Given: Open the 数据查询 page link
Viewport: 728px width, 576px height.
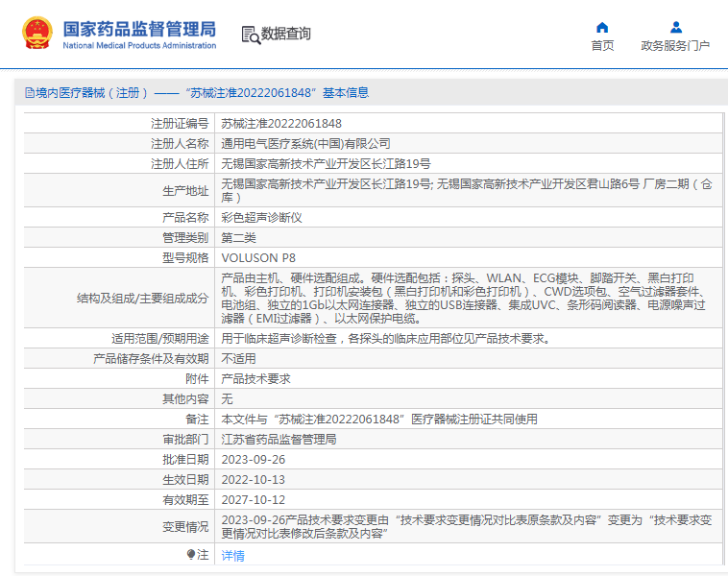Looking at the screenshot, I should pyautogui.click(x=286, y=34).
